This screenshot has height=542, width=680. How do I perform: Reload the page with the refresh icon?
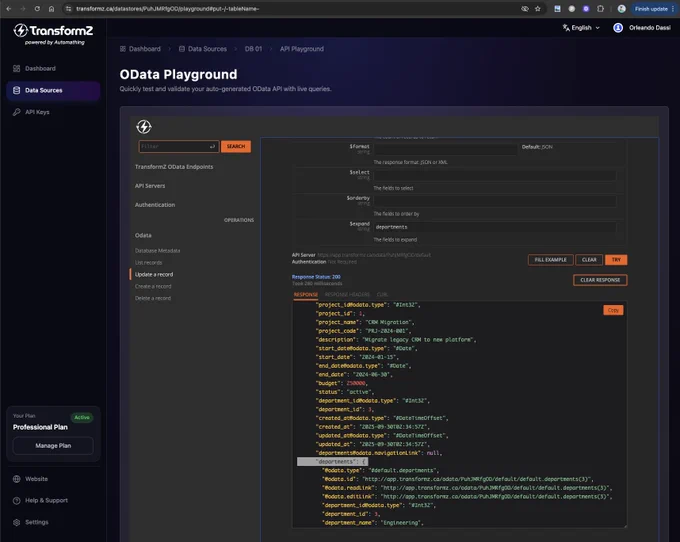tap(37, 9)
